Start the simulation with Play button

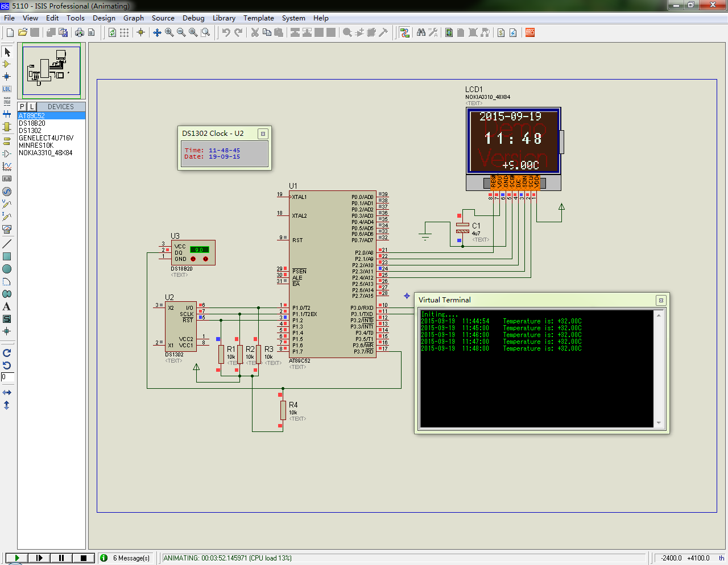pos(16,558)
